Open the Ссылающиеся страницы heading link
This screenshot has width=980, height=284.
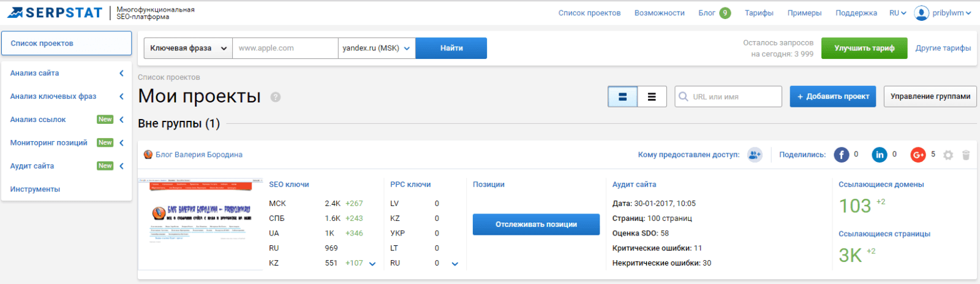coord(884,234)
